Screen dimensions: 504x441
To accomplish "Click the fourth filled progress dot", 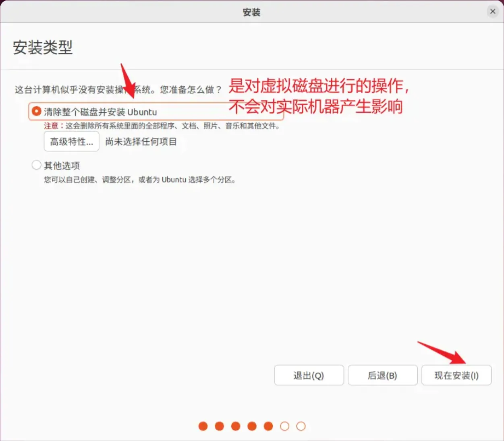I will (x=252, y=426).
